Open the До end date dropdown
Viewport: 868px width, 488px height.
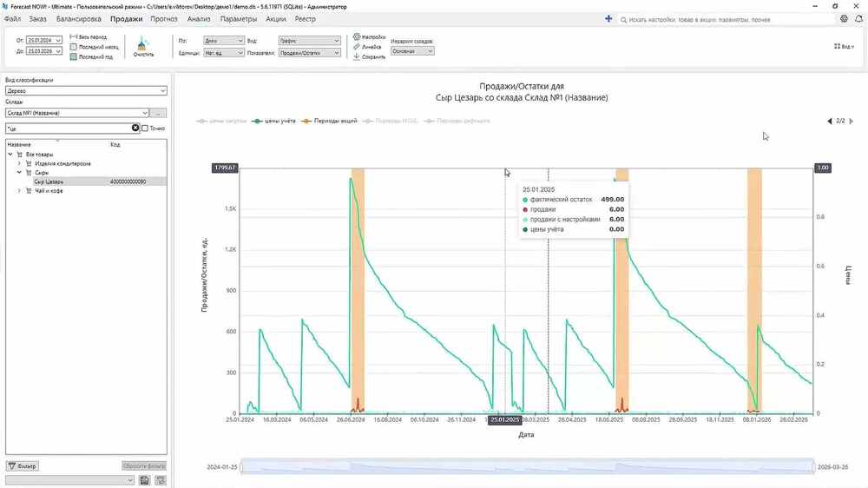[x=58, y=51]
